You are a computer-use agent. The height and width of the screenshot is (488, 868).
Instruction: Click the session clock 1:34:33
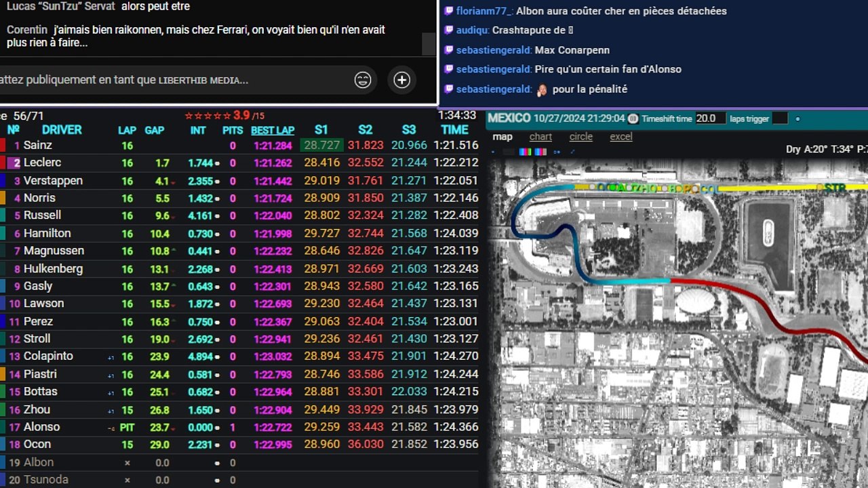click(458, 115)
